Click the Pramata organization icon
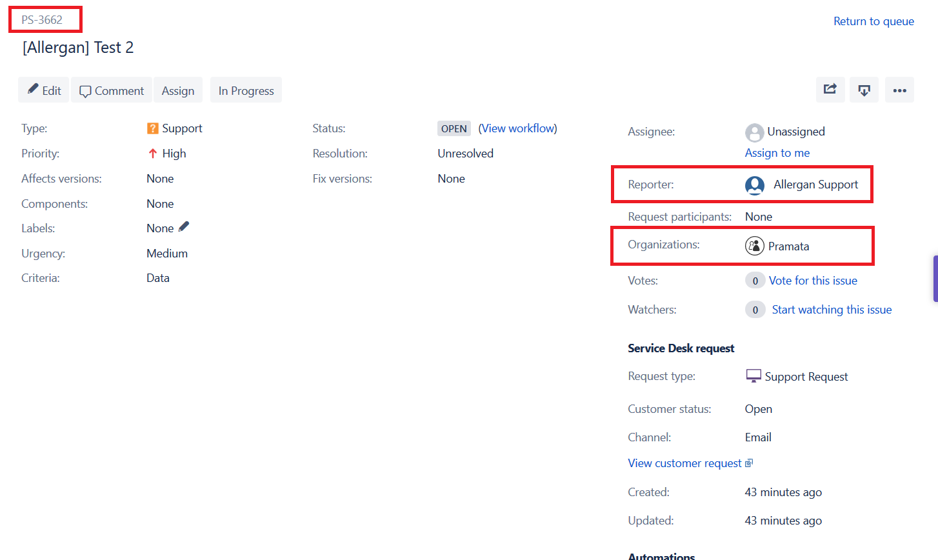 click(x=755, y=246)
